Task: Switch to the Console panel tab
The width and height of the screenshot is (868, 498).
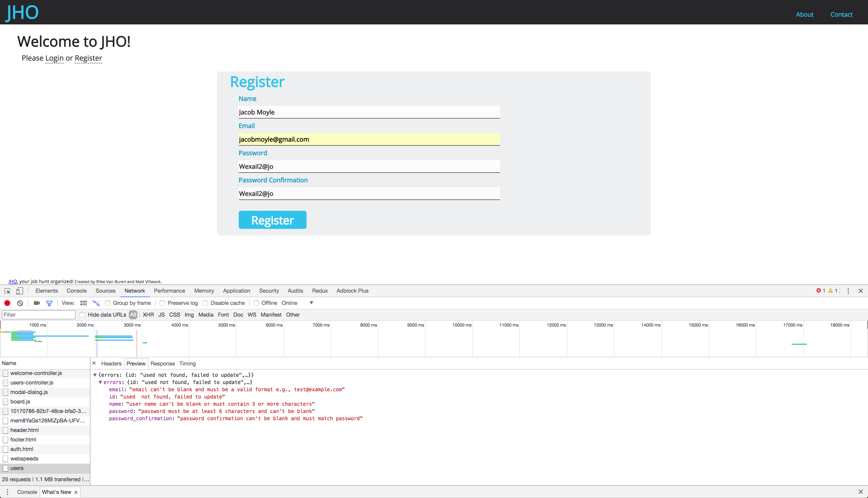Action: pyautogui.click(x=77, y=291)
